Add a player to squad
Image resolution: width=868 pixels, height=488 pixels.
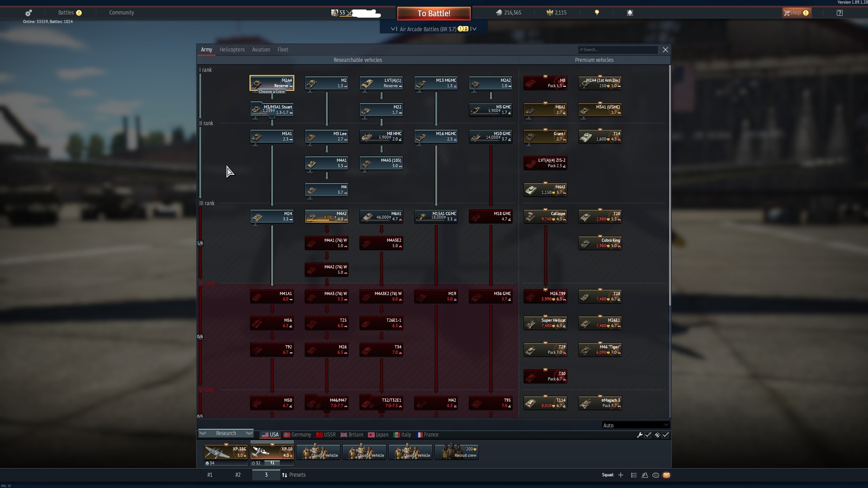pyautogui.click(x=621, y=475)
